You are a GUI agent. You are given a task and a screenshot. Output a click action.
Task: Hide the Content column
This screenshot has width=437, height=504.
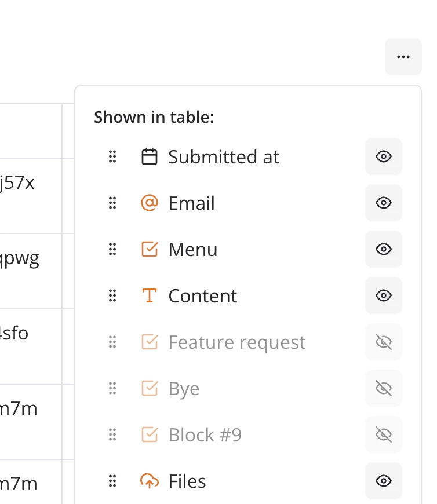383,295
